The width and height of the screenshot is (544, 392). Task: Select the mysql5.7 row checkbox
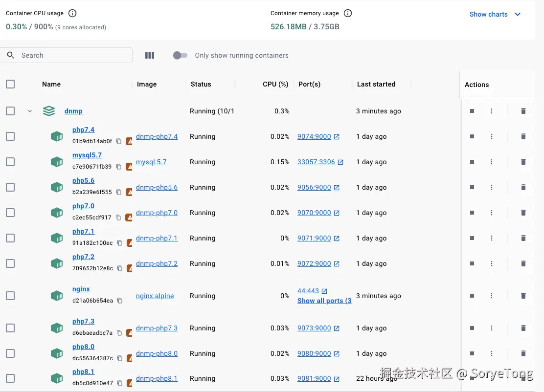(10, 162)
